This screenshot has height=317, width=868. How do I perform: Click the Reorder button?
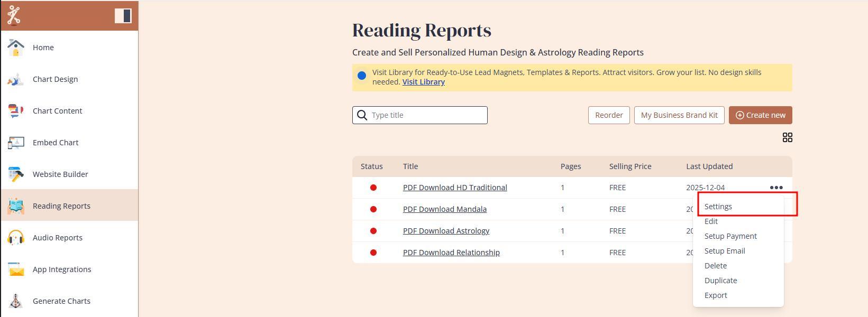pos(608,115)
